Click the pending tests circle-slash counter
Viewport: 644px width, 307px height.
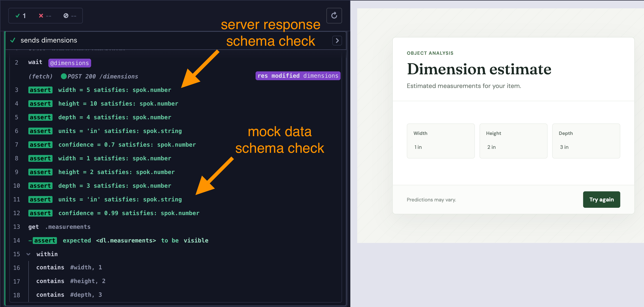click(70, 16)
